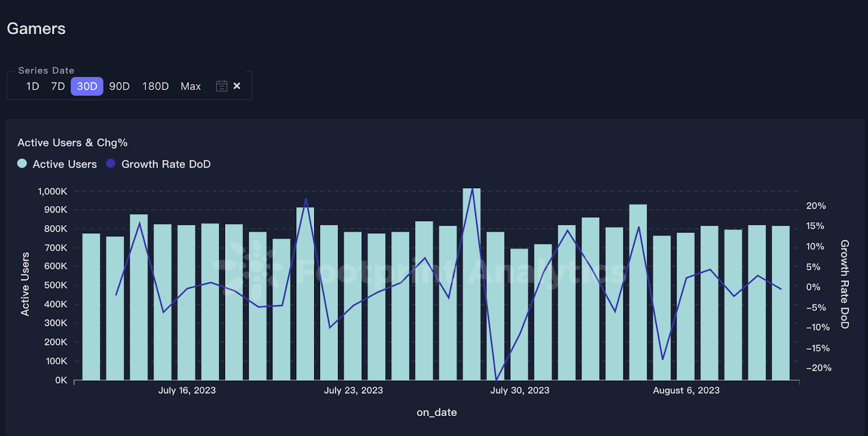
Task: Click the 0% right axis label
Action: pyautogui.click(x=813, y=287)
